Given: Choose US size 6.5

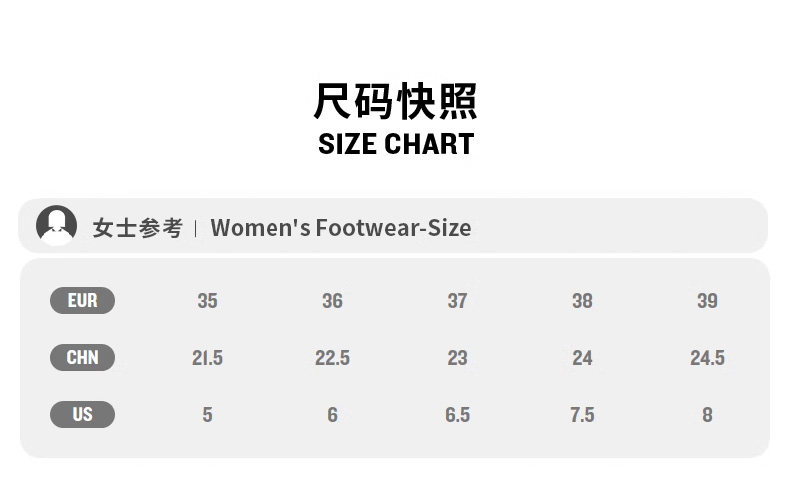Looking at the screenshot, I should 457,415.
